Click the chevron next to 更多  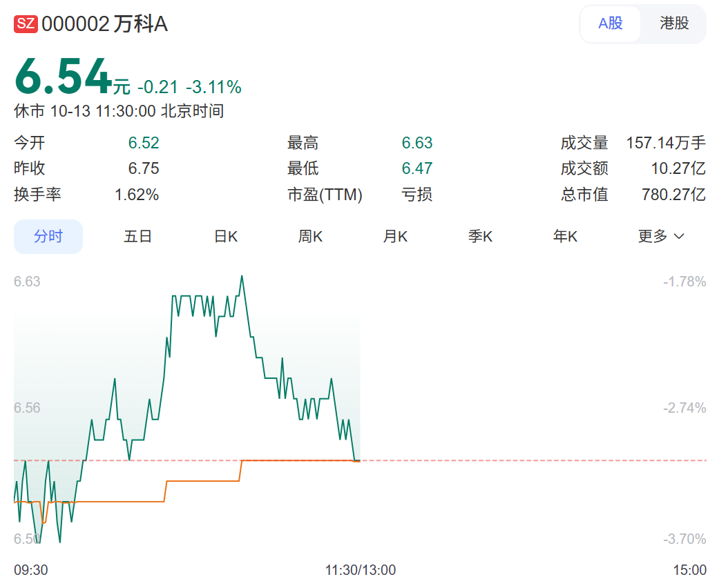click(678, 237)
